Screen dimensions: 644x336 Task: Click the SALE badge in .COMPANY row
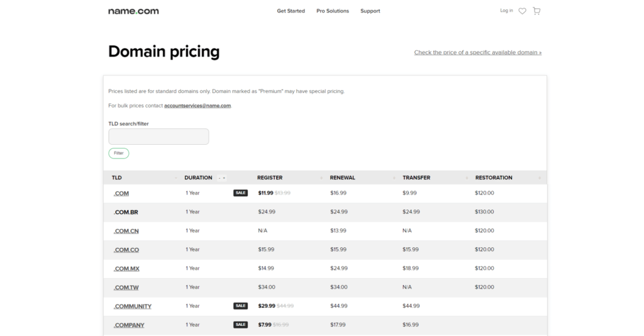(241, 325)
